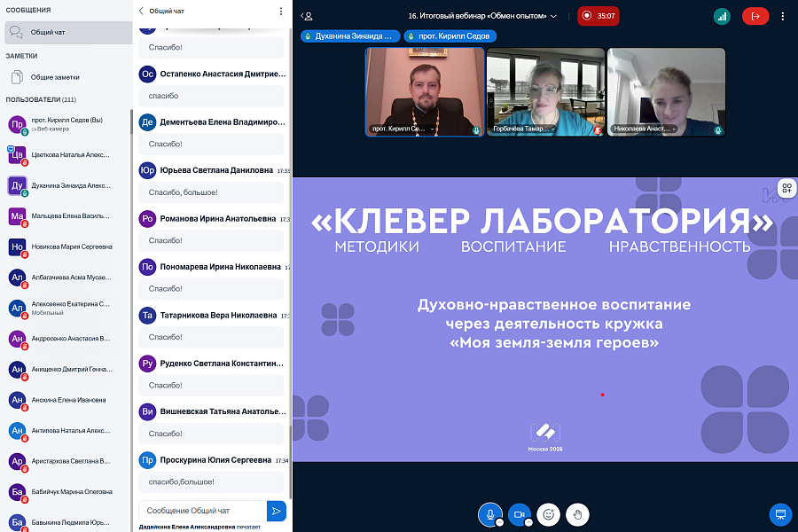Toggle the webcam sharing button
This screenshot has width=798, height=532.
519,514
